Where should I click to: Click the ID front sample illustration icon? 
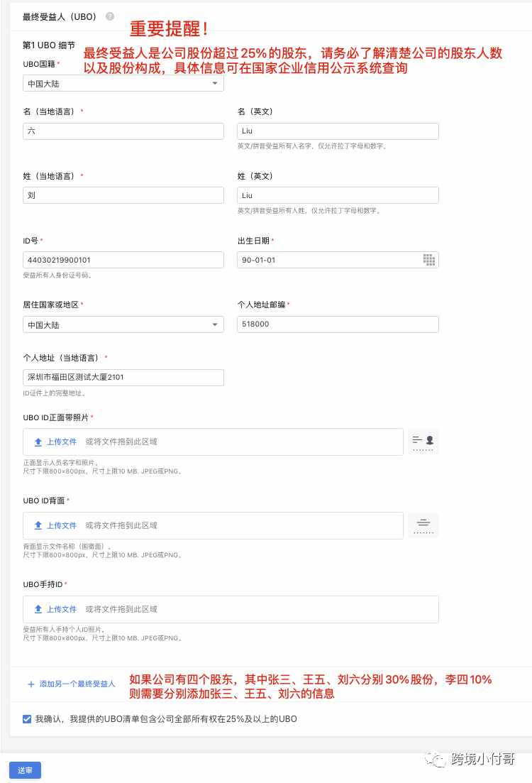point(423,442)
